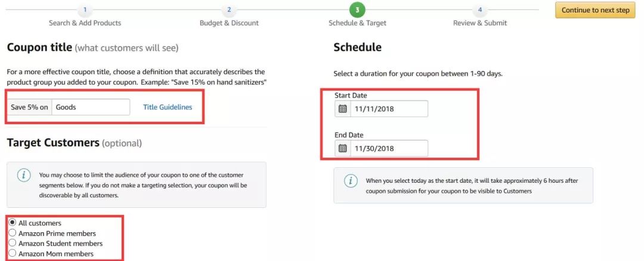Screen dimensions: 644x261
Task: Click the green step 3 circle
Action: click(357, 10)
